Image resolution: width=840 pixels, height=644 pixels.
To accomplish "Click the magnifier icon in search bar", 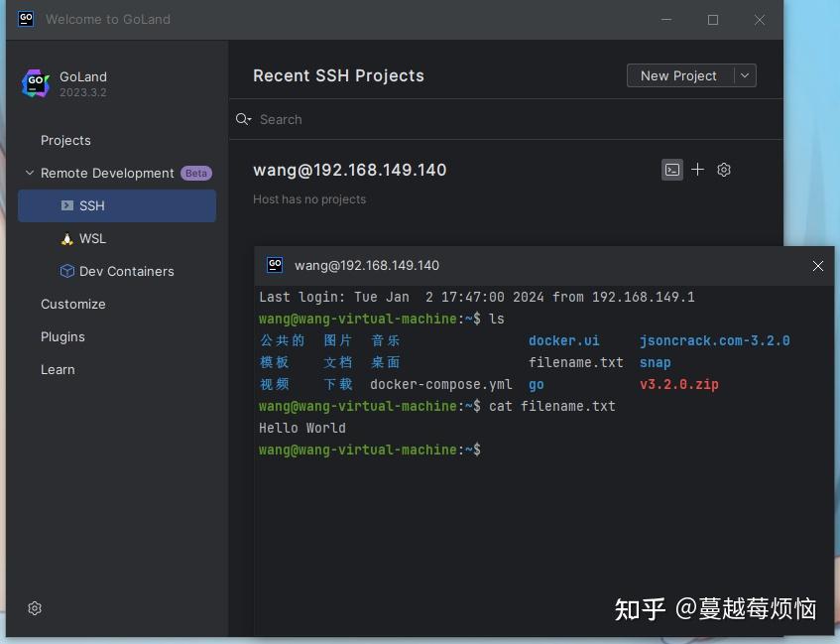I will point(243,119).
